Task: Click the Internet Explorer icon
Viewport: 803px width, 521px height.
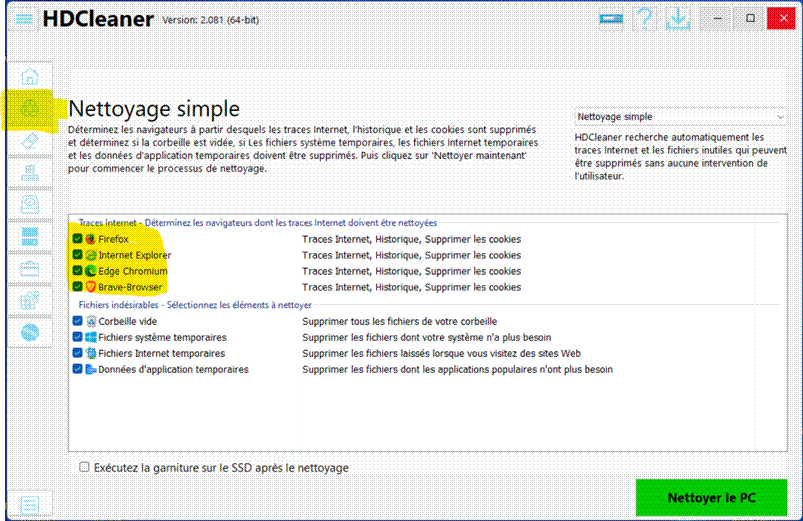Action: pyautogui.click(x=91, y=255)
